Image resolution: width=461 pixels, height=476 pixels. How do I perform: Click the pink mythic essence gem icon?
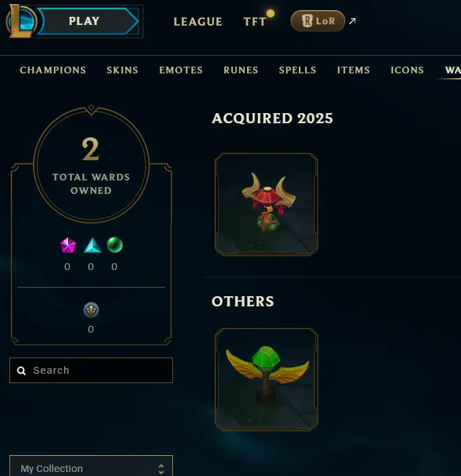[68, 245]
